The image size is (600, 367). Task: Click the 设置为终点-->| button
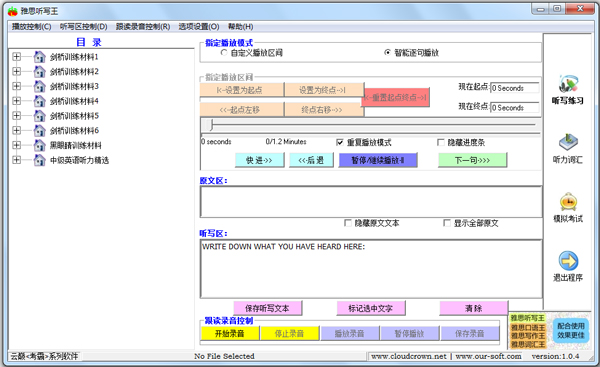pyautogui.click(x=324, y=90)
